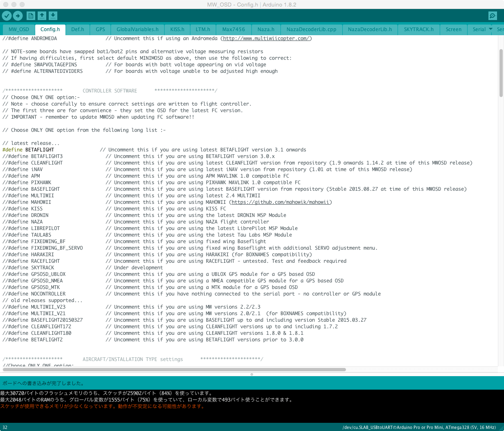The width and height of the screenshot is (504, 431).
Task: Click the '// #define ALTERNATEDIVIDERS' line
Action: [x=140, y=71]
